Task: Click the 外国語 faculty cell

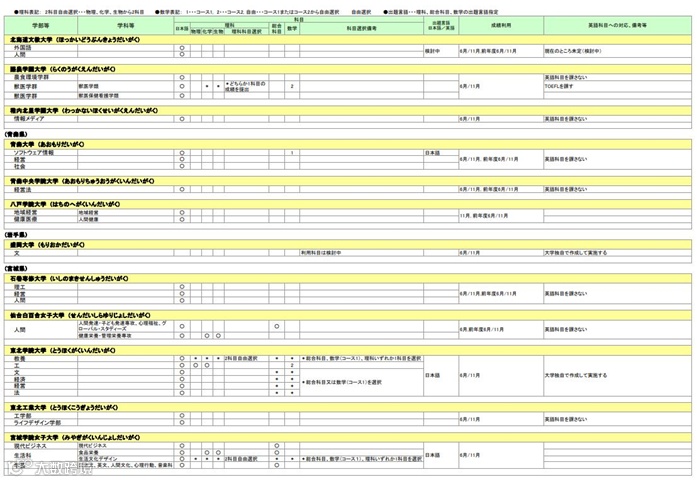Action: coord(41,48)
